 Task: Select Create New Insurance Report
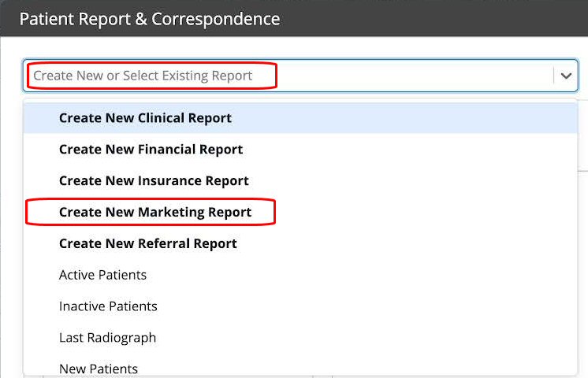point(300,180)
